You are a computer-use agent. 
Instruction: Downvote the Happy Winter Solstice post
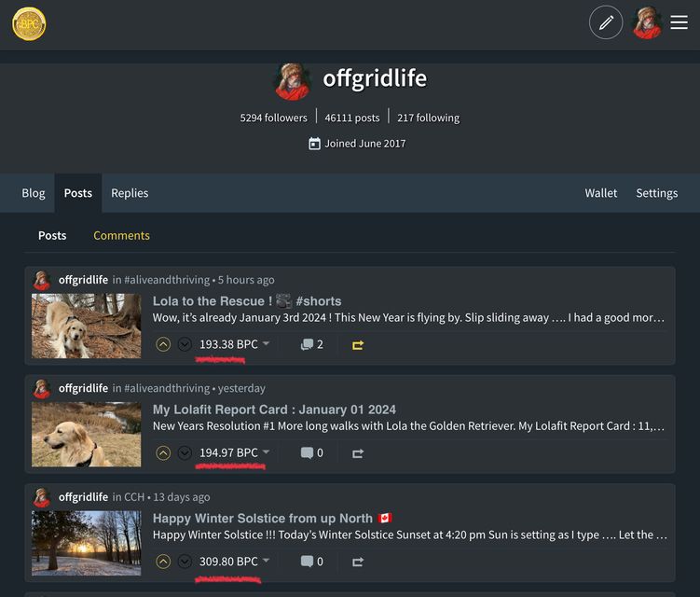pyautogui.click(x=185, y=562)
